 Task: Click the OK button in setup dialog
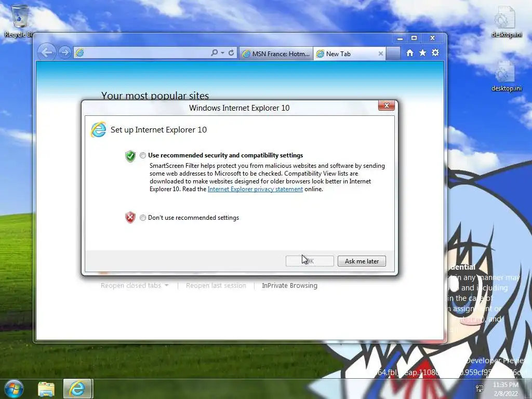[310, 261]
